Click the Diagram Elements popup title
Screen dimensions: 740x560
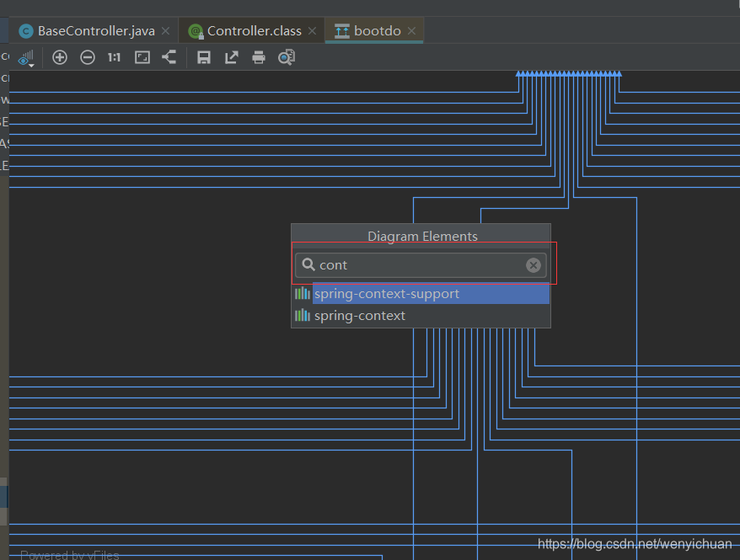(422, 236)
